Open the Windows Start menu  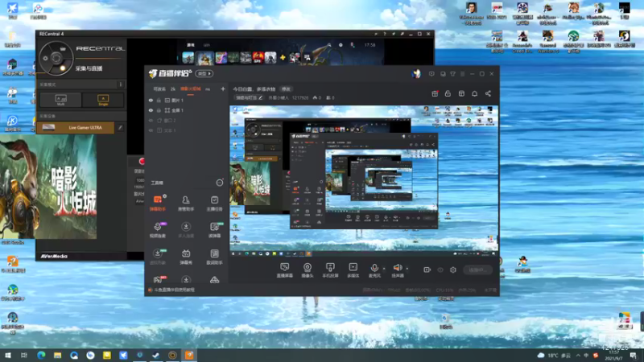pyautogui.click(x=8, y=355)
